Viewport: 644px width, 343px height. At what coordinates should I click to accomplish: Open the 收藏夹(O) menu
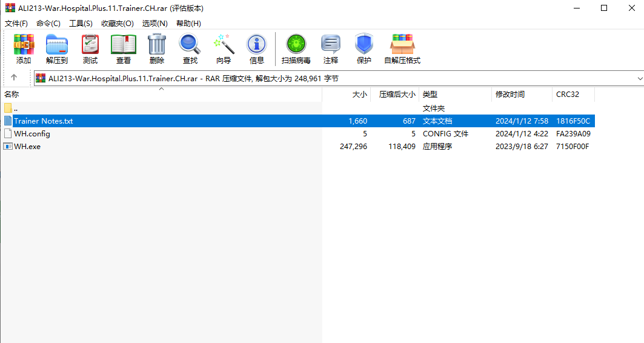[x=118, y=24]
